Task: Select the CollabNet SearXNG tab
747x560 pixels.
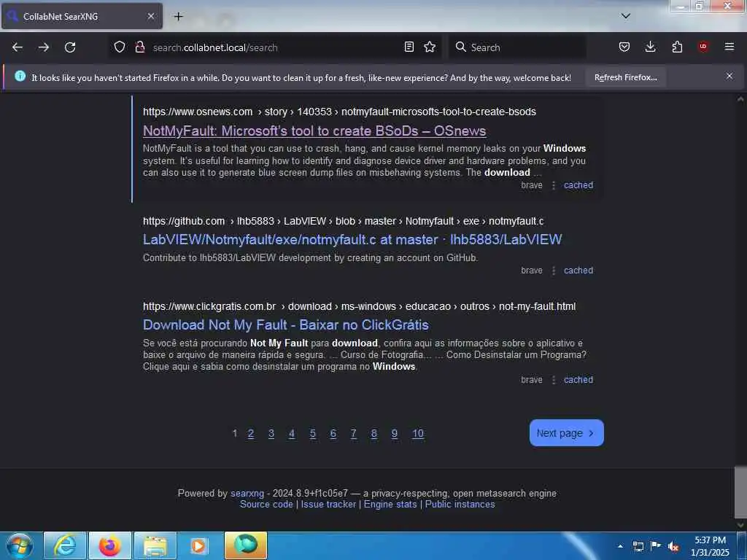Action: [x=82, y=16]
